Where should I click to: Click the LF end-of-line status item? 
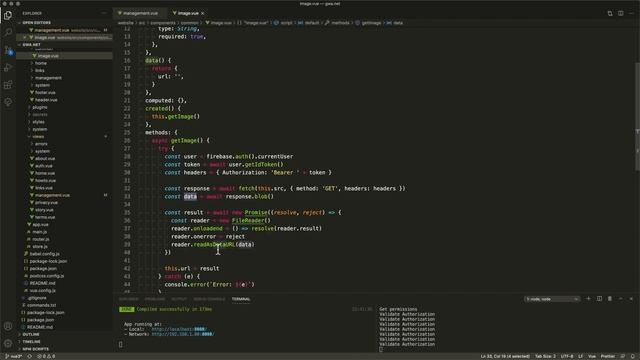coord(580,356)
